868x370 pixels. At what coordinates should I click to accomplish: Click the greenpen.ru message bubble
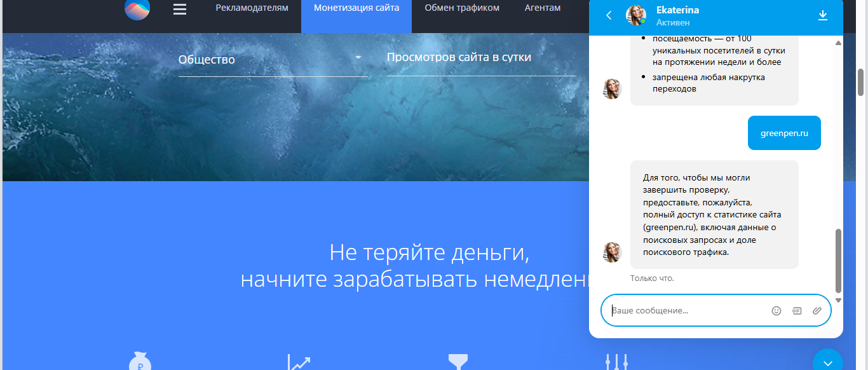coord(783,132)
